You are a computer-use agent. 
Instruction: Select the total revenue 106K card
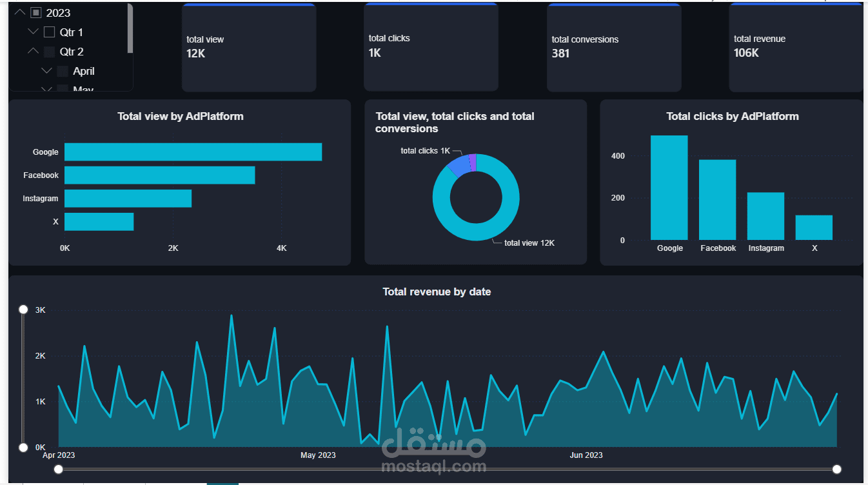coord(796,47)
